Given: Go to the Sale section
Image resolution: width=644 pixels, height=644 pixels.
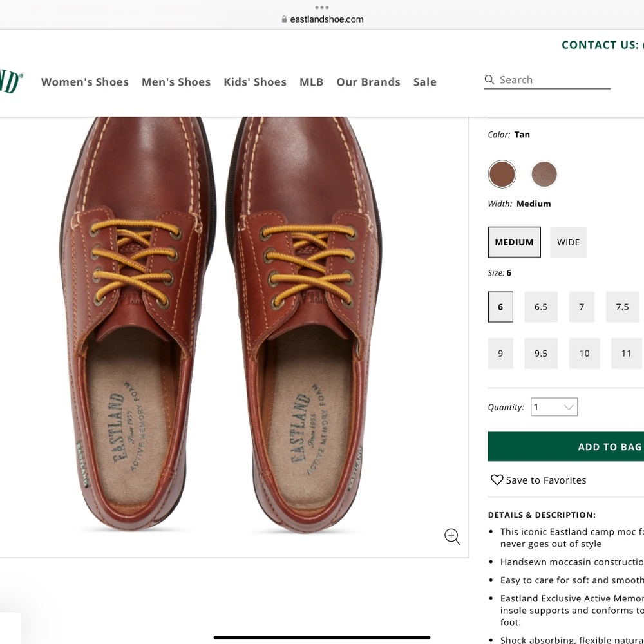Looking at the screenshot, I should tap(425, 82).
